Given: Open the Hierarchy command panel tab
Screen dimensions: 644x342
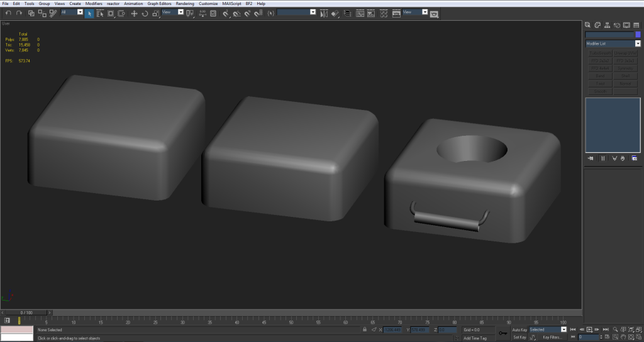Looking at the screenshot, I should coord(608,25).
